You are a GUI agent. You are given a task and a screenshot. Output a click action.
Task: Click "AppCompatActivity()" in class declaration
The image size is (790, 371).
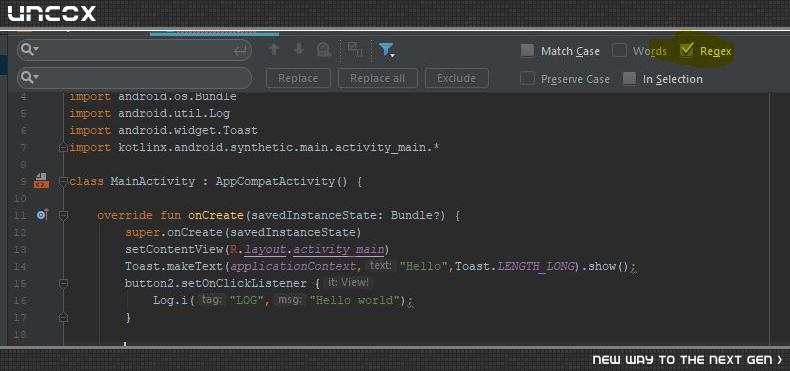click(x=282, y=181)
